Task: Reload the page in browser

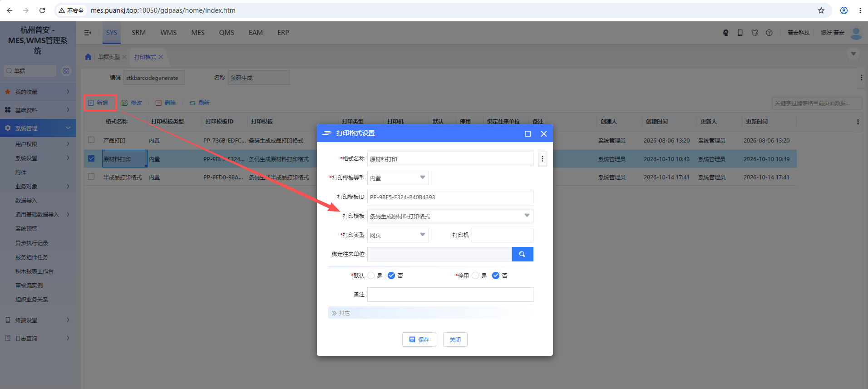Action: tap(42, 10)
